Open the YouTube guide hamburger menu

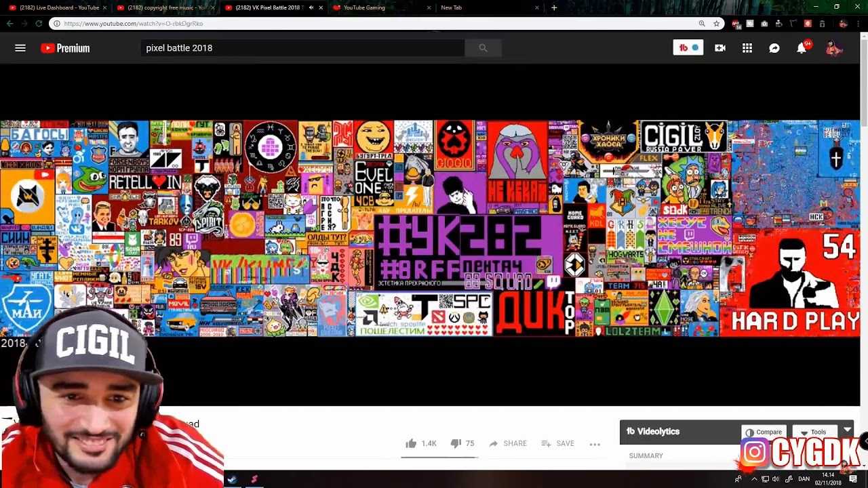[20, 48]
